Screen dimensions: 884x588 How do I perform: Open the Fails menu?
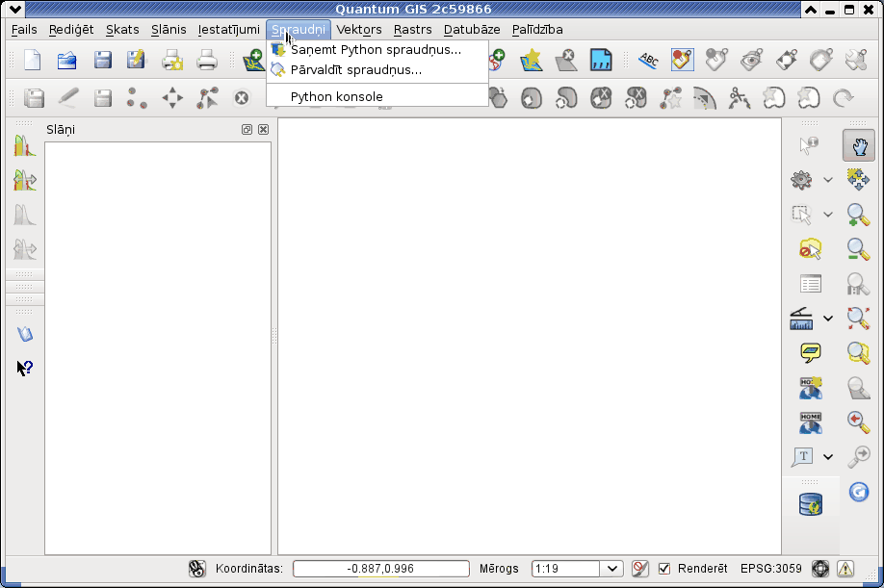(24, 29)
